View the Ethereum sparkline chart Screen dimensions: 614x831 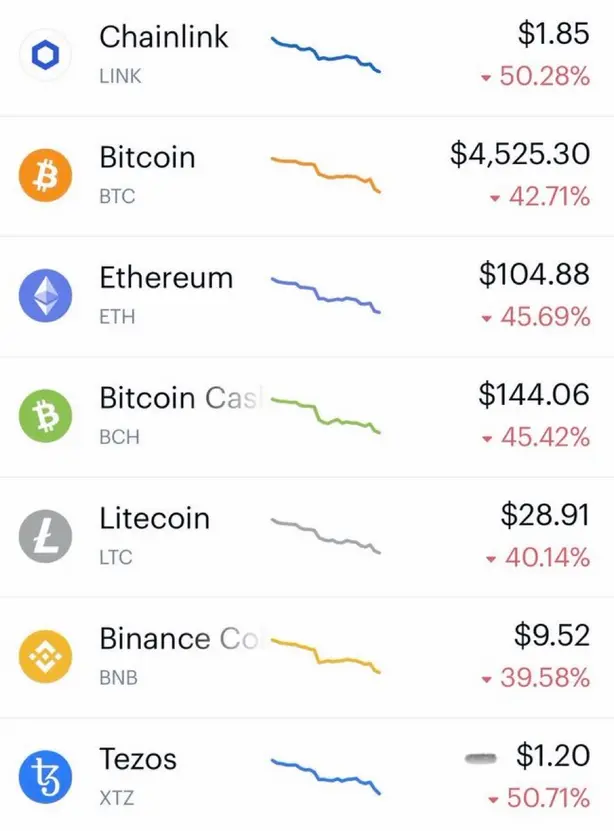[x=326, y=295]
